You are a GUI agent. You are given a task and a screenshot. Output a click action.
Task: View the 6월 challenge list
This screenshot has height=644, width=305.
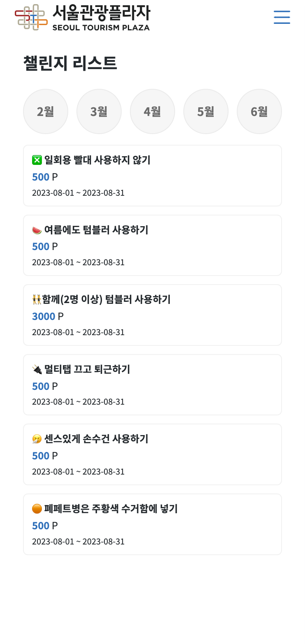tap(259, 111)
